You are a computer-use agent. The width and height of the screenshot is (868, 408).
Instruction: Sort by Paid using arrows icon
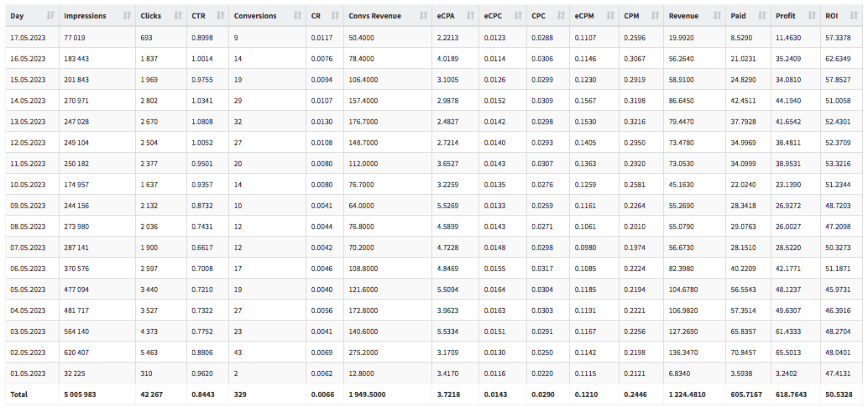[x=761, y=16]
